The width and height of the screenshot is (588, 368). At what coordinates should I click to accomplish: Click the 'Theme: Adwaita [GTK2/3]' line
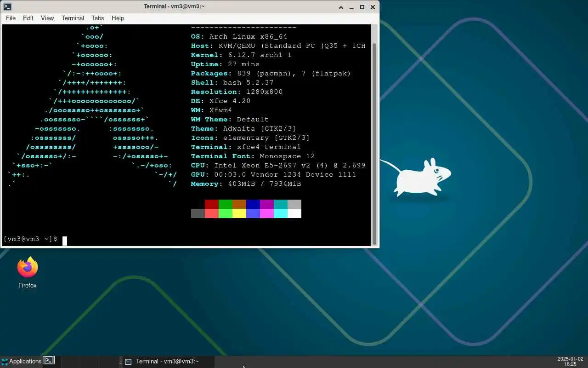point(244,129)
